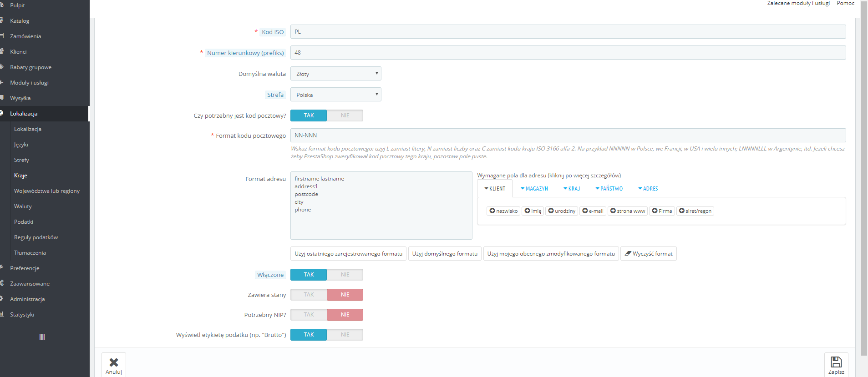Set Zawiera stany to NIE
This screenshot has width=868, height=377.
[345, 295]
